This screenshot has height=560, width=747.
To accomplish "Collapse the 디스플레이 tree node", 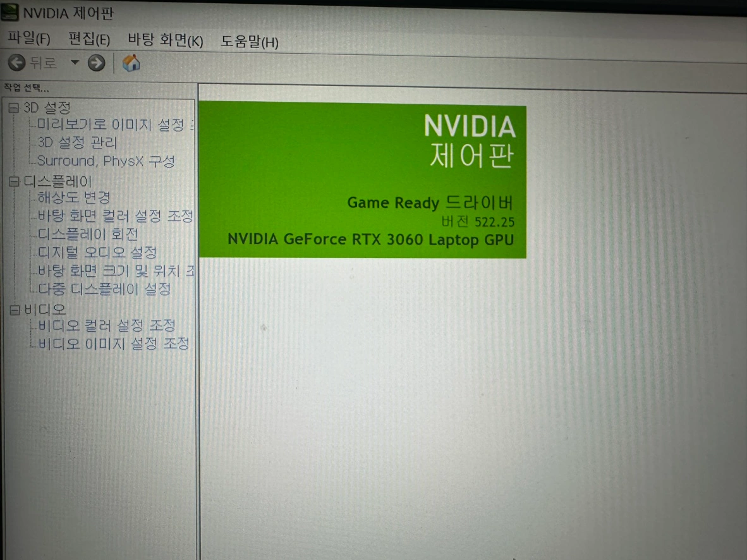I will pyautogui.click(x=13, y=182).
